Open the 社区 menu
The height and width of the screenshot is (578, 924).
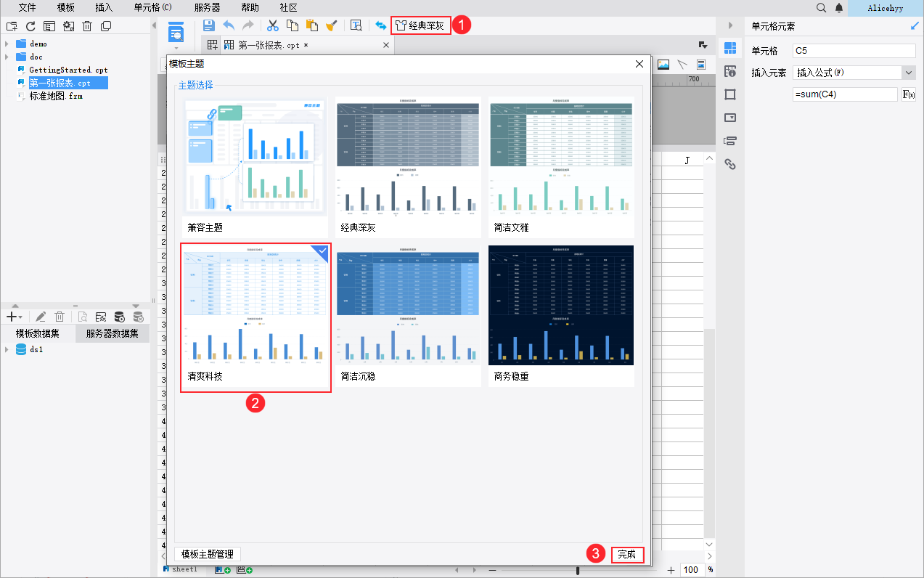[x=289, y=7]
